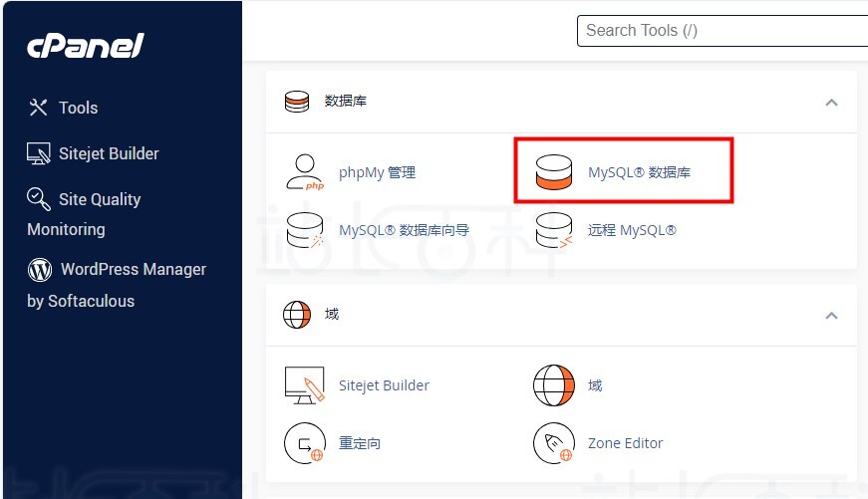Open Tools in the sidebar
Screen dimensions: 868x499
tap(79, 108)
